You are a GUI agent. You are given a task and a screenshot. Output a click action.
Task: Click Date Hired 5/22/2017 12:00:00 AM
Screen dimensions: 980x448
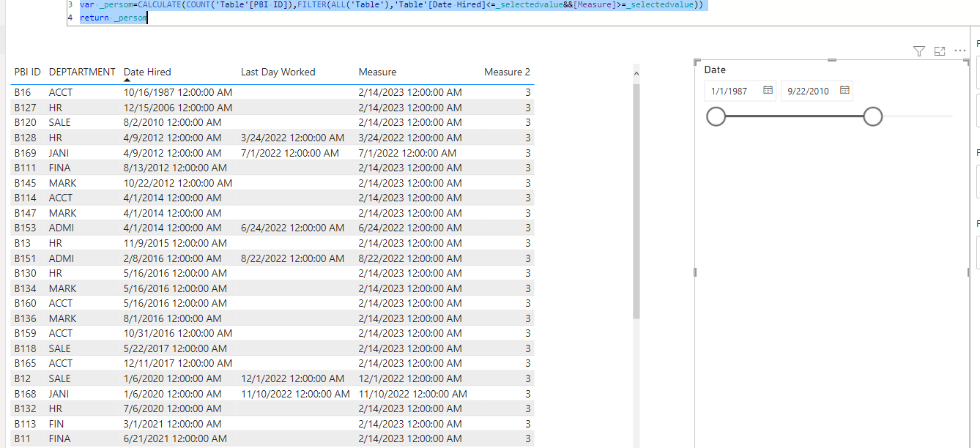175,348
